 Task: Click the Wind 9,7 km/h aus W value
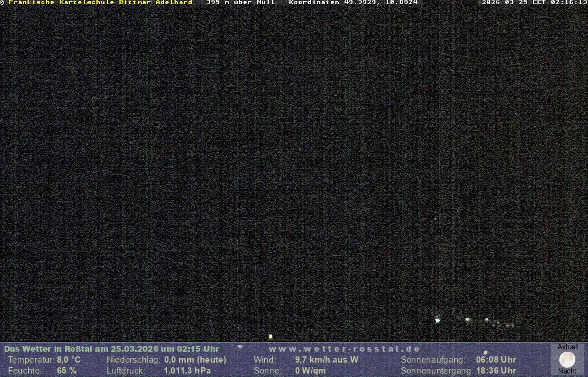pos(326,360)
